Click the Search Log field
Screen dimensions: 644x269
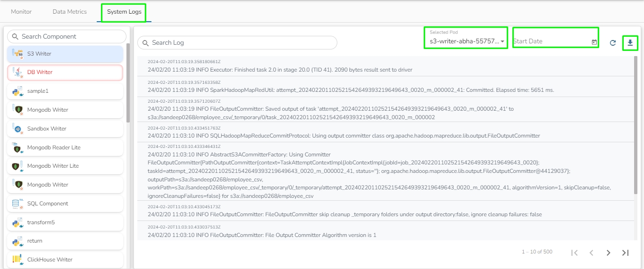(237, 42)
